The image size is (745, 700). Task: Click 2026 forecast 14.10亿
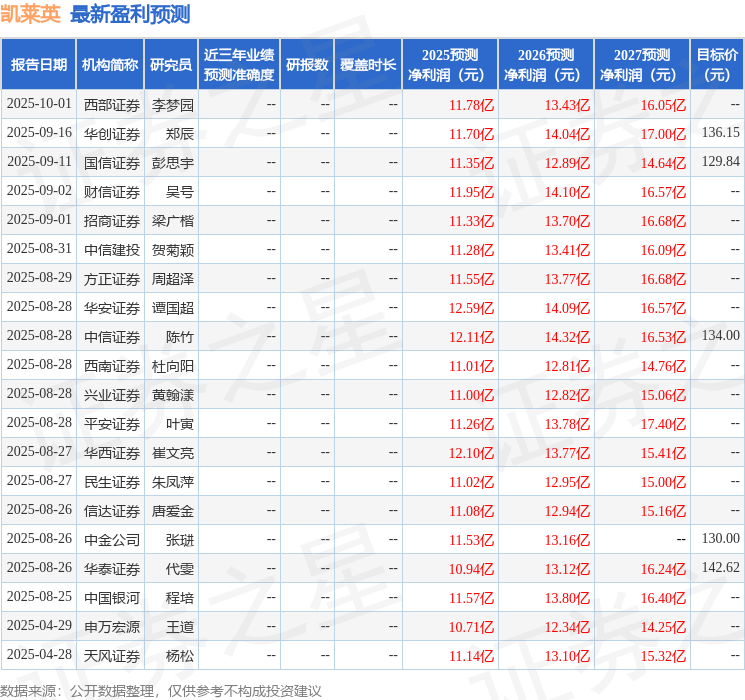click(x=567, y=192)
